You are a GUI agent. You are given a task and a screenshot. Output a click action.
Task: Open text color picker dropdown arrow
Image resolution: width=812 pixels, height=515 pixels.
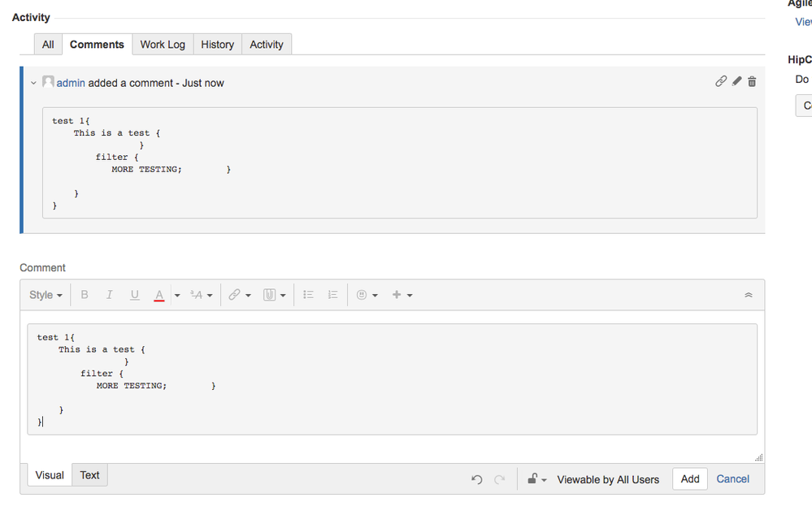pos(177,295)
